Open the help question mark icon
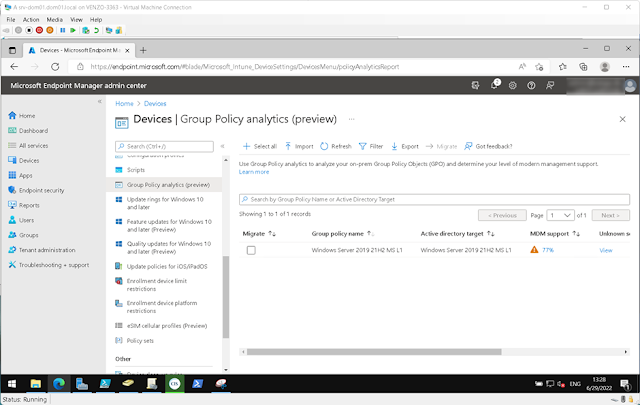 pyautogui.click(x=531, y=85)
